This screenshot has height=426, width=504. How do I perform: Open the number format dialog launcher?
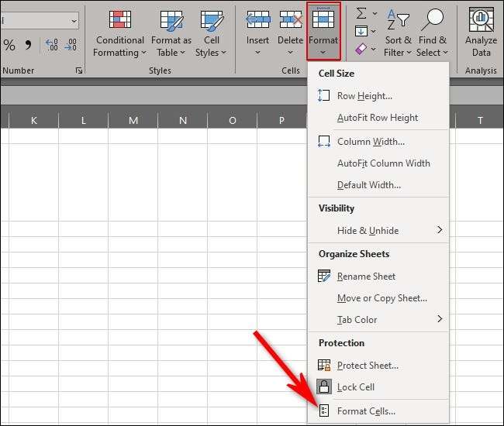(x=78, y=70)
